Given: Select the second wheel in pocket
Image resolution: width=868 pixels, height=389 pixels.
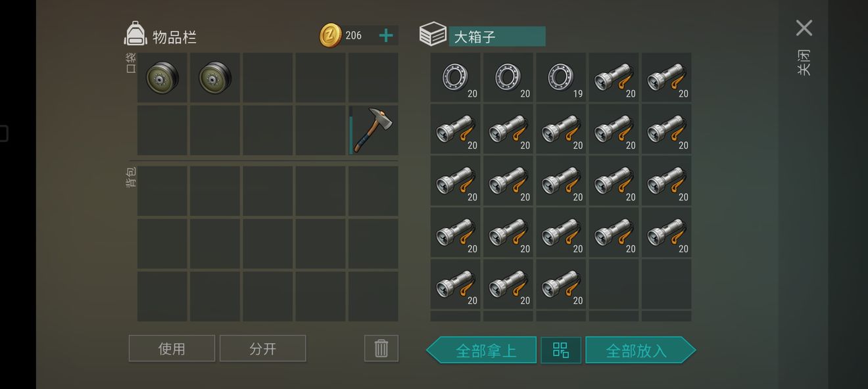Looking at the screenshot, I should pyautogui.click(x=215, y=78).
